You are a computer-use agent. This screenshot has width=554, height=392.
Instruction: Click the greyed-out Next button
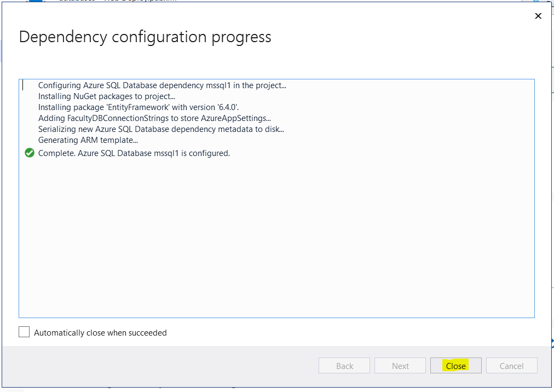point(400,366)
